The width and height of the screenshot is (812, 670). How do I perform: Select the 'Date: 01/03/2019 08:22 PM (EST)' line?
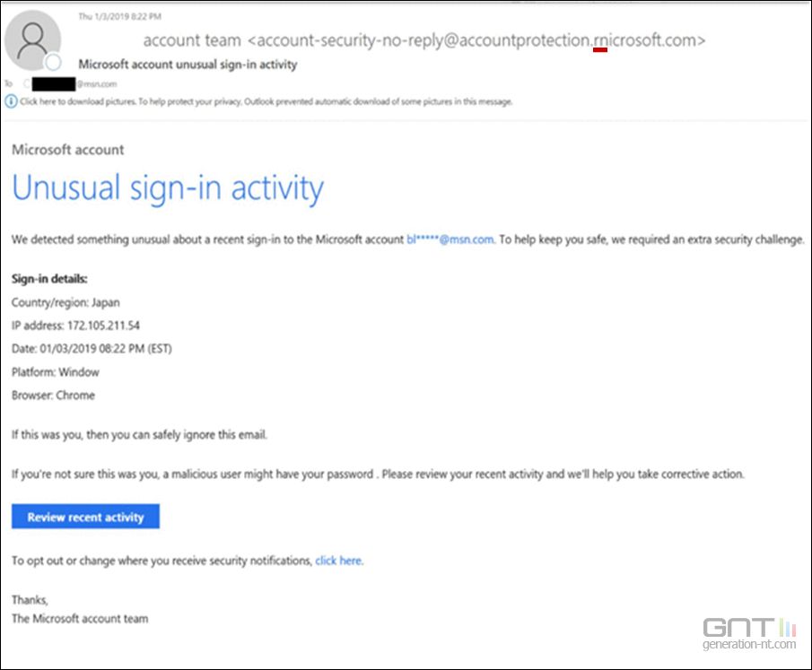[92, 349]
